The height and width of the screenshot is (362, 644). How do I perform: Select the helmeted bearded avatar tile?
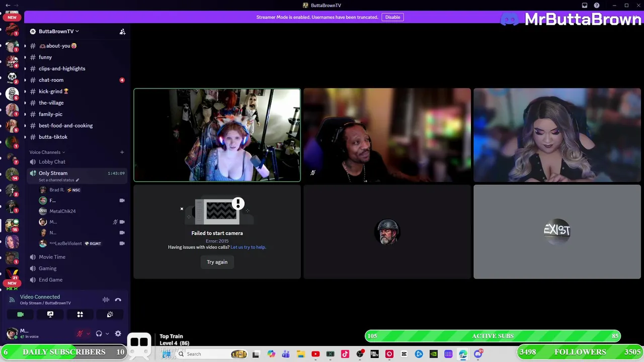coord(387,232)
